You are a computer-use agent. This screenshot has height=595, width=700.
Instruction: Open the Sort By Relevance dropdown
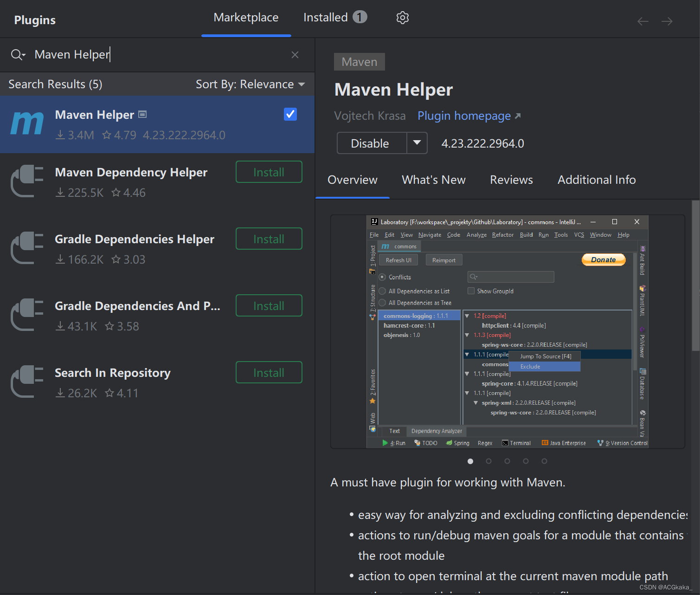pos(250,84)
